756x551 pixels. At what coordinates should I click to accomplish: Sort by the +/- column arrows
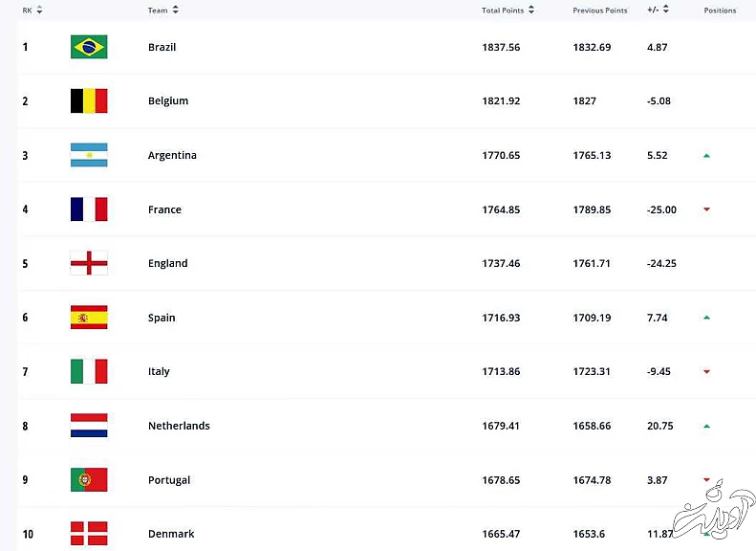(666, 11)
